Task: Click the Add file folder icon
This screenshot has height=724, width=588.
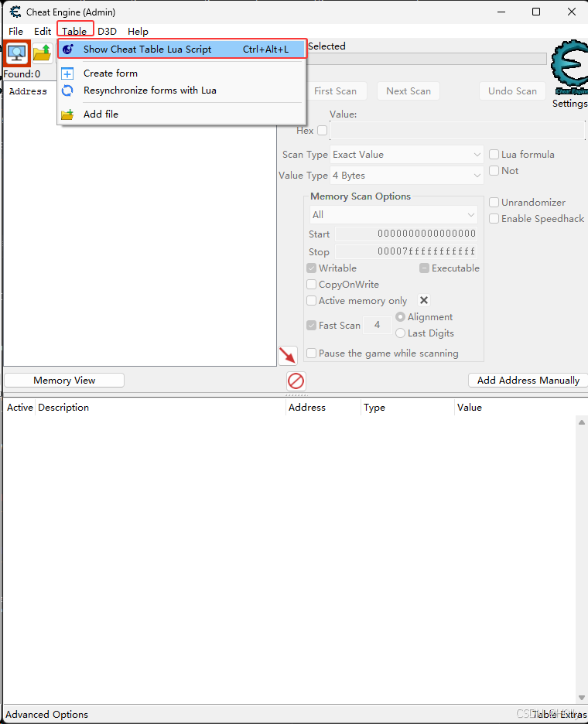Action: pos(67,114)
